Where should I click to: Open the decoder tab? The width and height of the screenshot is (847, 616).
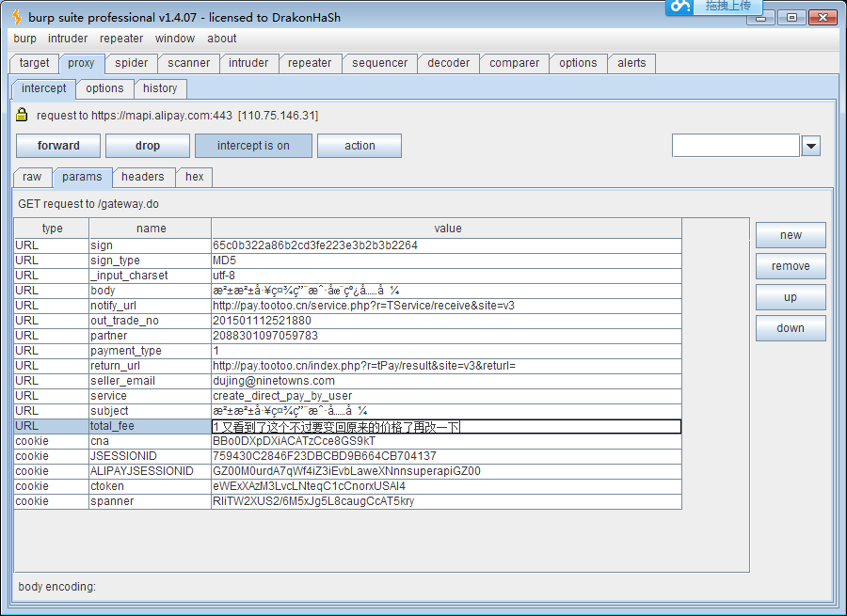448,63
